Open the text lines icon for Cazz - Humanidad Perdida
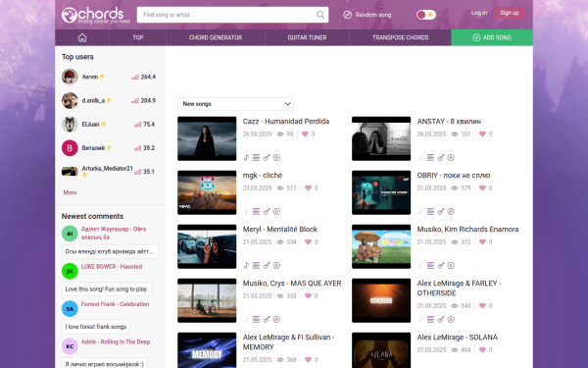This screenshot has width=588, height=368. [x=256, y=158]
